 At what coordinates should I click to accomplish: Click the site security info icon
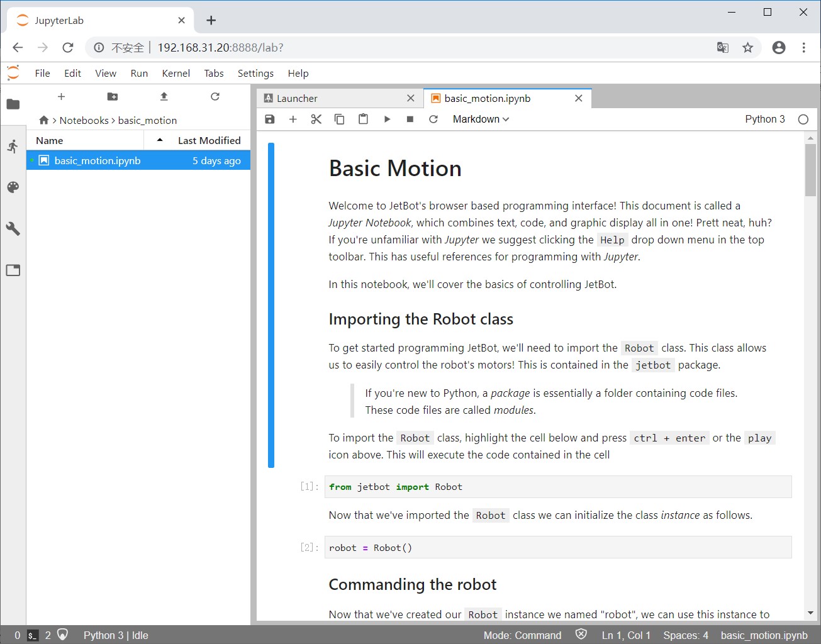[x=99, y=47]
